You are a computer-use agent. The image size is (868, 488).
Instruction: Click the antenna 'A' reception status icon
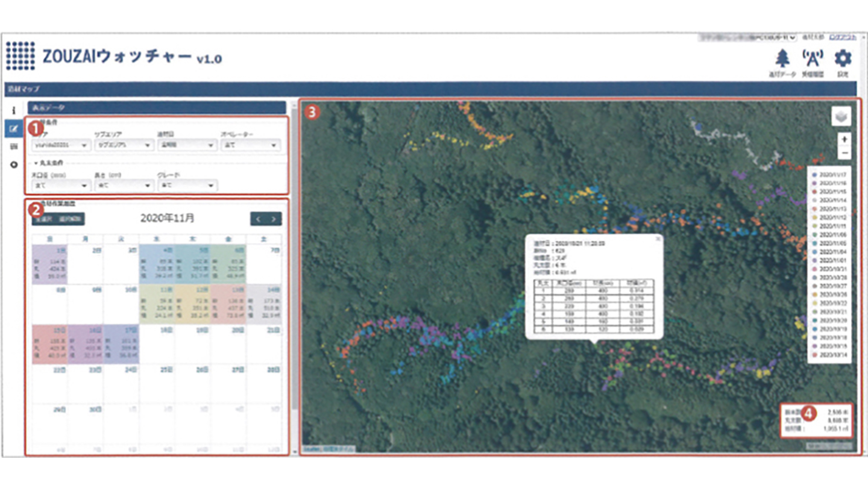pos(812,59)
